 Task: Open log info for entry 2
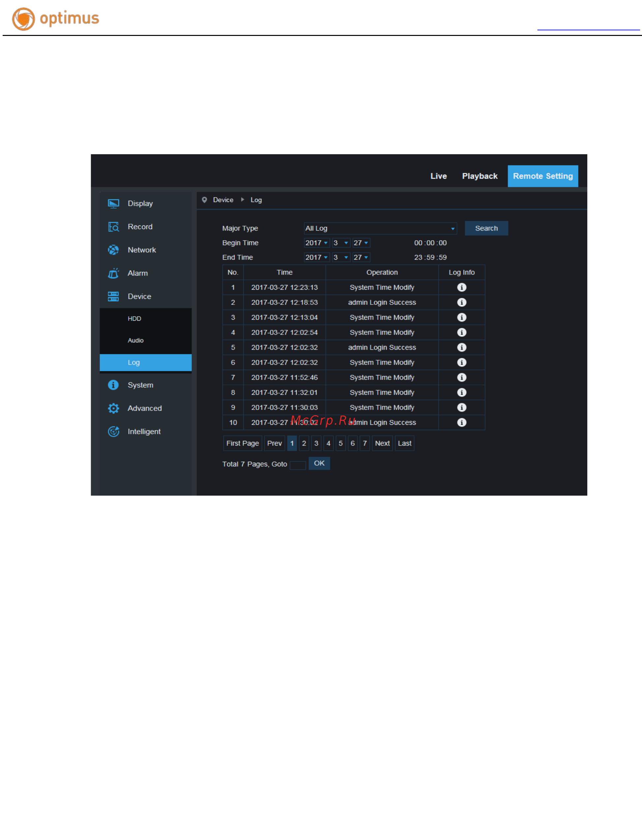462,302
